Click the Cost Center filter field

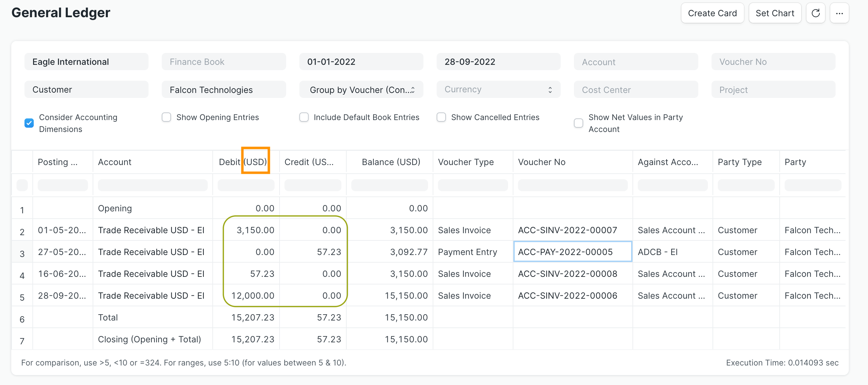635,89
